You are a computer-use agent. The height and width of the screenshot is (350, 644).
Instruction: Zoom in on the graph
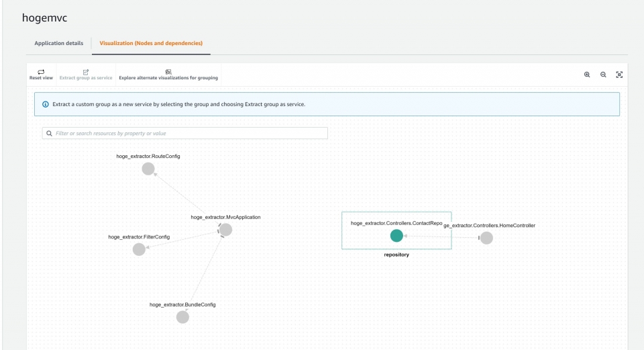(x=587, y=75)
